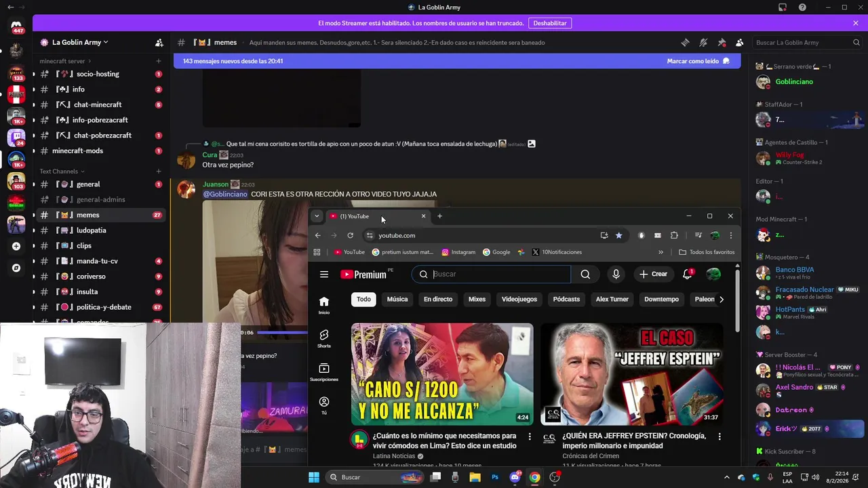Image resolution: width=868 pixels, height=488 pixels.
Task: Open Chrome site information icon by youtube.com
Action: 369,235
